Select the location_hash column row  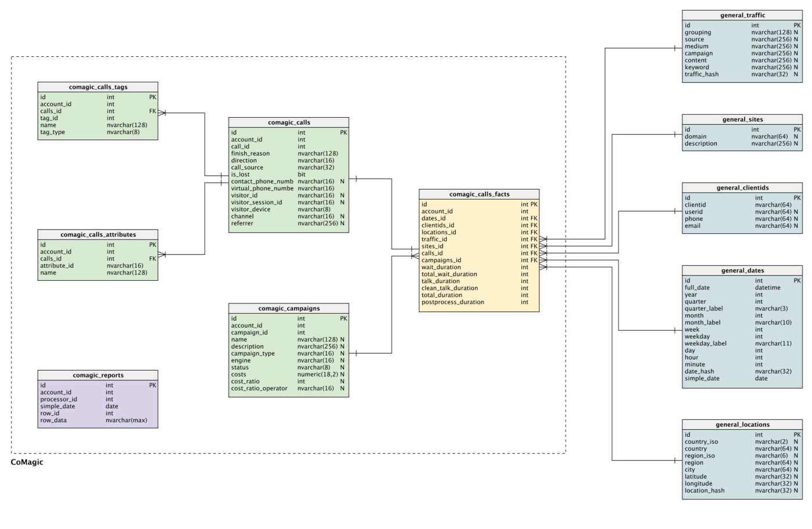point(742,491)
